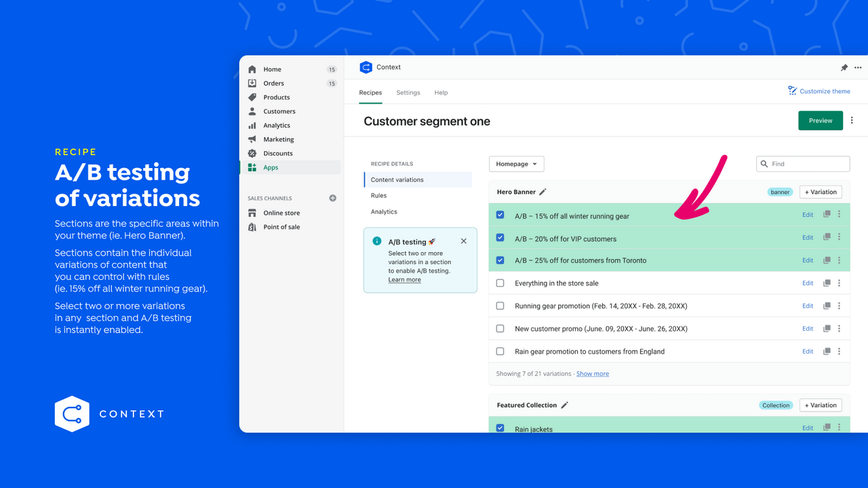
Task: Enable the 'Everything in the store sale' variation
Action: click(500, 283)
